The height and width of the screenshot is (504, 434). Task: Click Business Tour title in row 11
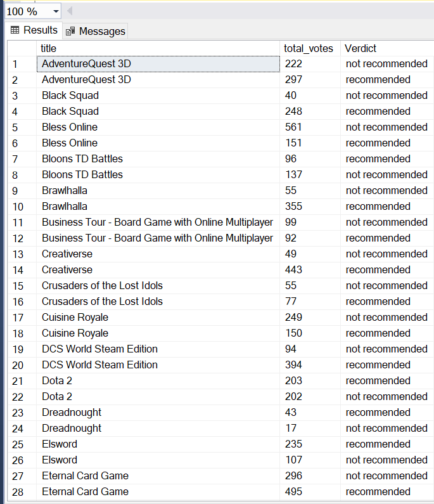tap(158, 223)
